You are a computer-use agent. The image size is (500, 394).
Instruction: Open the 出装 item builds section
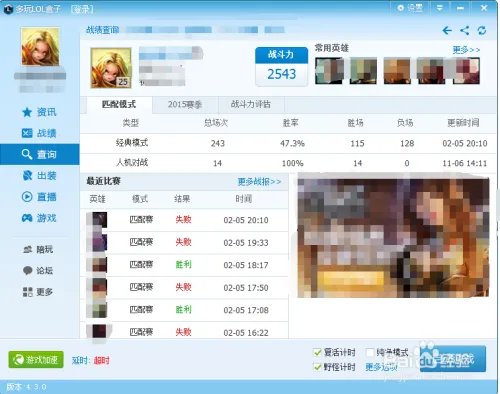point(39,176)
